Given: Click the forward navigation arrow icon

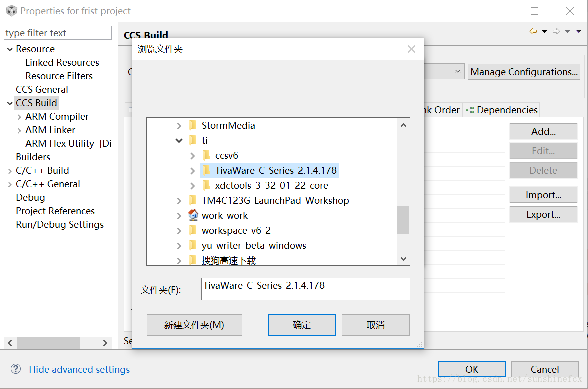Looking at the screenshot, I should (556, 31).
